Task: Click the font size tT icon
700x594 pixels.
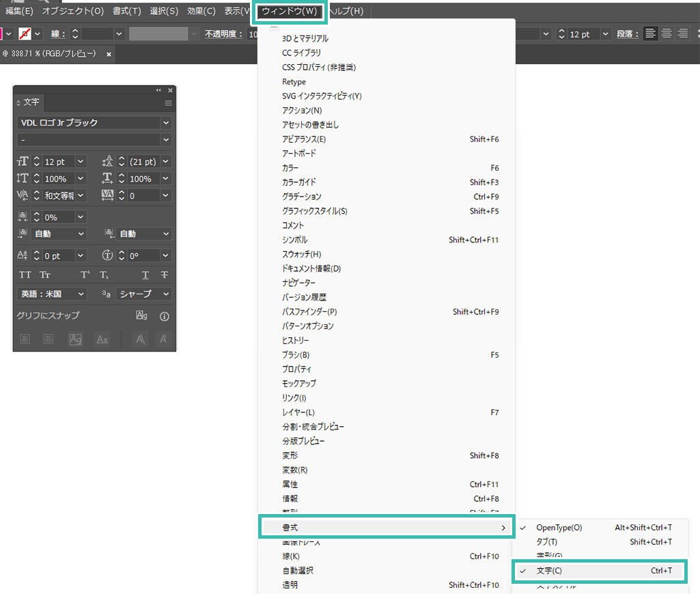Action: coord(23,161)
